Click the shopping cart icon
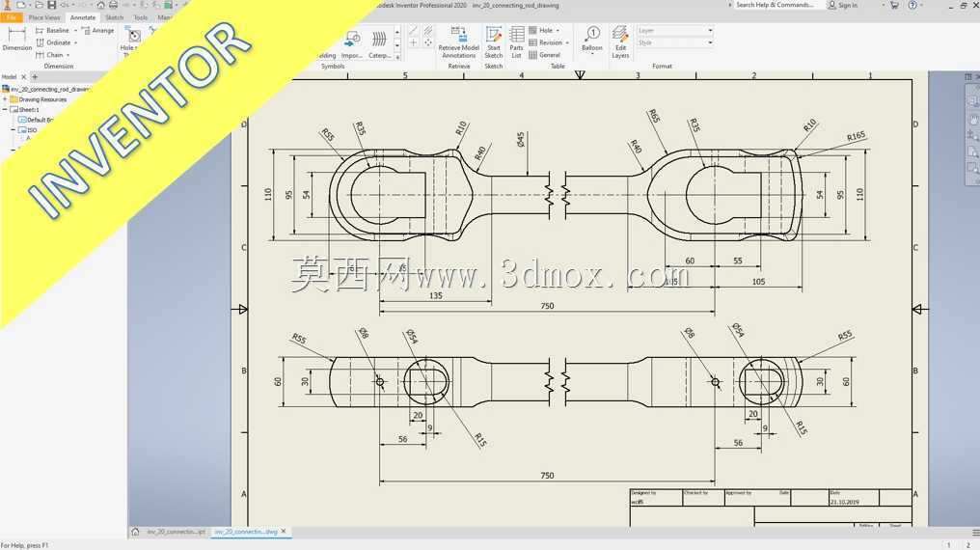This screenshot has height=550, width=980. 894,5
